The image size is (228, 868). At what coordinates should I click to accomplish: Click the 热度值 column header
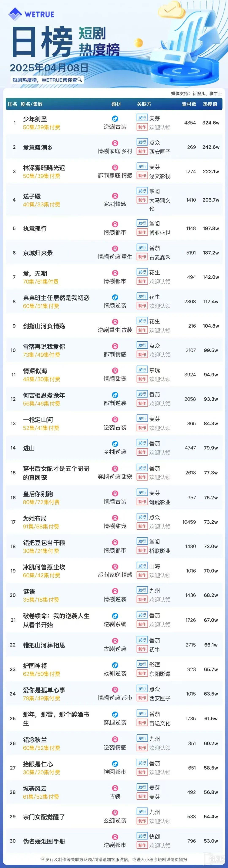tap(210, 104)
